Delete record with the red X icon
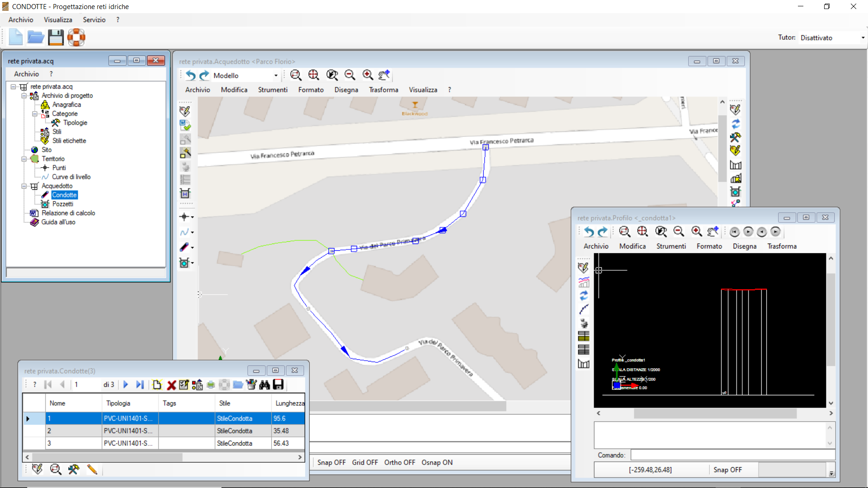The height and width of the screenshot is (488, 868). [x=171, y=385]
